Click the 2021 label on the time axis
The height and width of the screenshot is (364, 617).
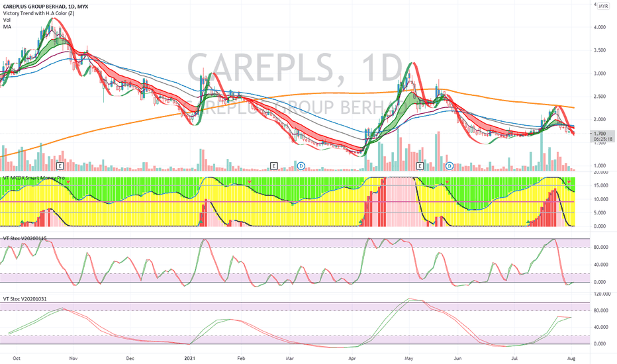[x=189, y=359]
